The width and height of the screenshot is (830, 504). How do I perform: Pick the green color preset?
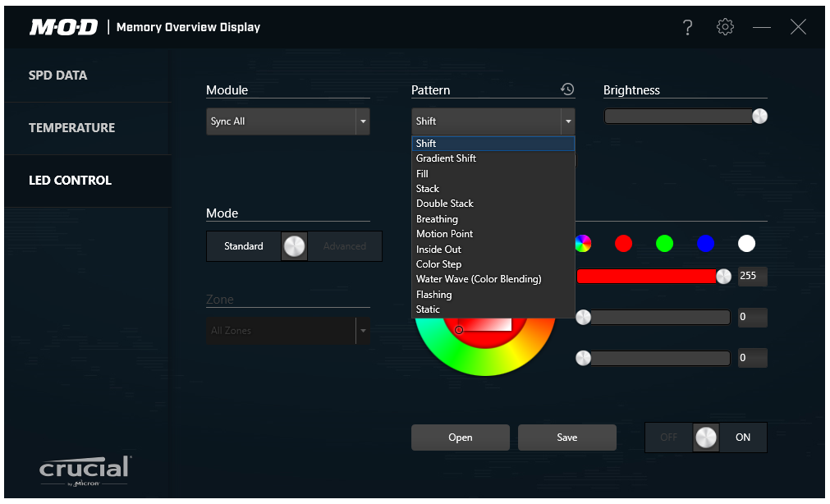click(664, 244)
